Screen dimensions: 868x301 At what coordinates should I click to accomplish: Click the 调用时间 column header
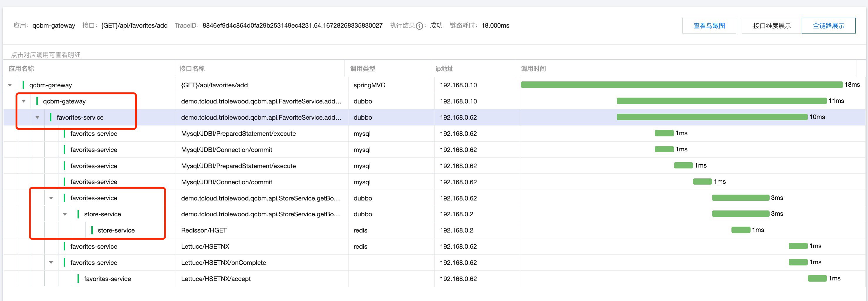[533, 68]
